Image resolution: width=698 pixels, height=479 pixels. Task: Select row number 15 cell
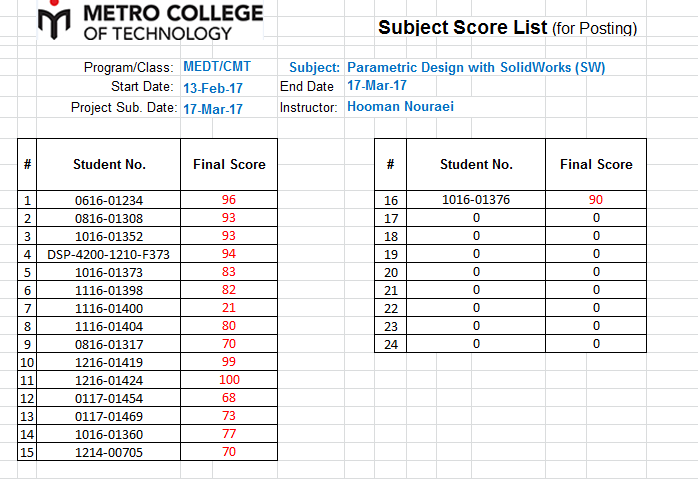click(27, 452)
